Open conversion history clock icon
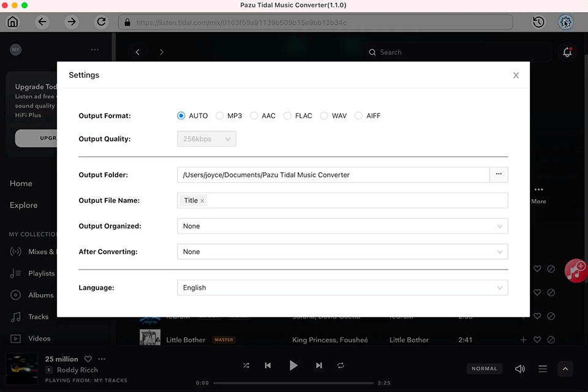The height and width of the screenshot is (392, 588). [x=538, y=22]
